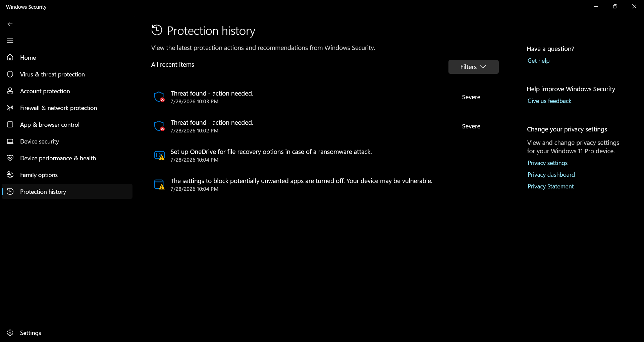Open Device performance & health page
644x342 pixels.
click(x=67, y=158)
